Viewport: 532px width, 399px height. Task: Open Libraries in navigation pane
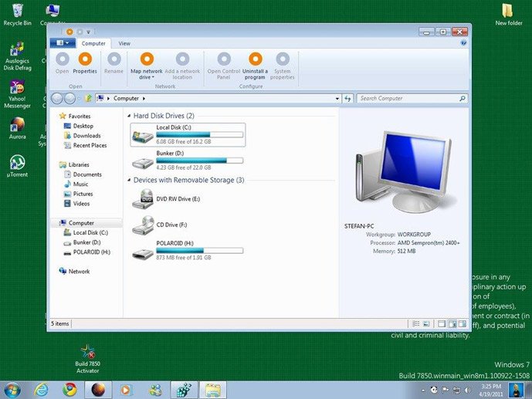pos(75,164)
